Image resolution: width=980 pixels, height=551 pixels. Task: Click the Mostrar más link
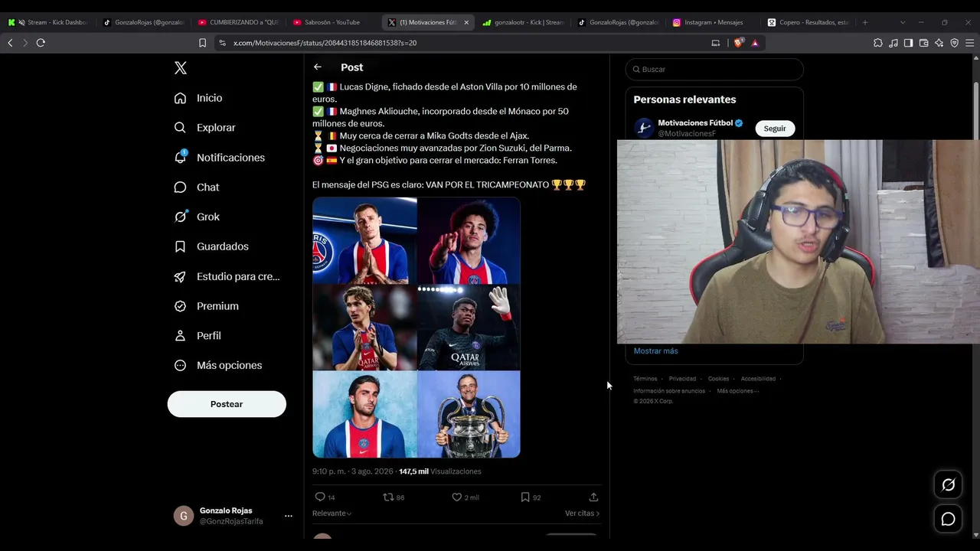[x=655, y=351]
